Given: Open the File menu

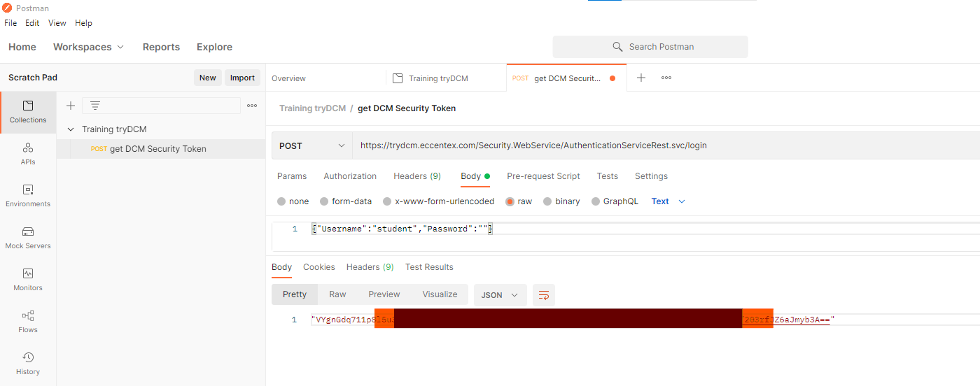Looking at the screenshot, I should click(x=10, y=23).
